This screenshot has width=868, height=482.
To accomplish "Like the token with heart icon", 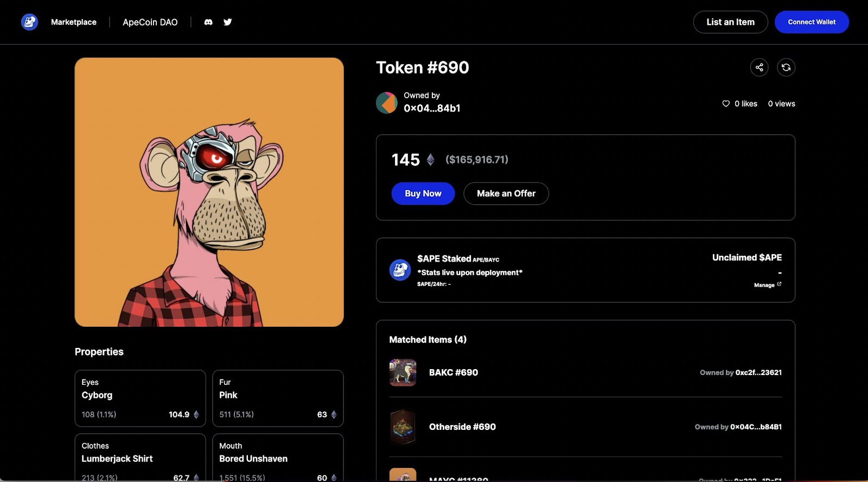I will coord(726,104).
